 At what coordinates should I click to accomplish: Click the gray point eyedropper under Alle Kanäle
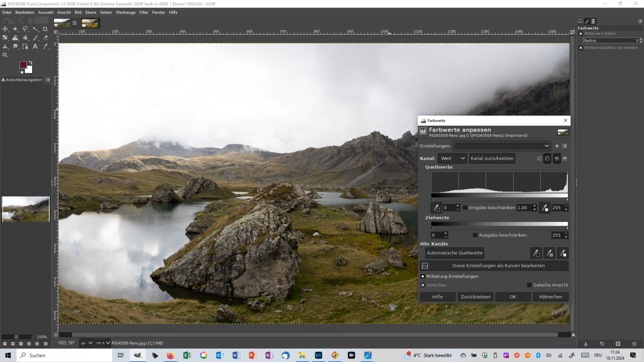coord(549,253)
